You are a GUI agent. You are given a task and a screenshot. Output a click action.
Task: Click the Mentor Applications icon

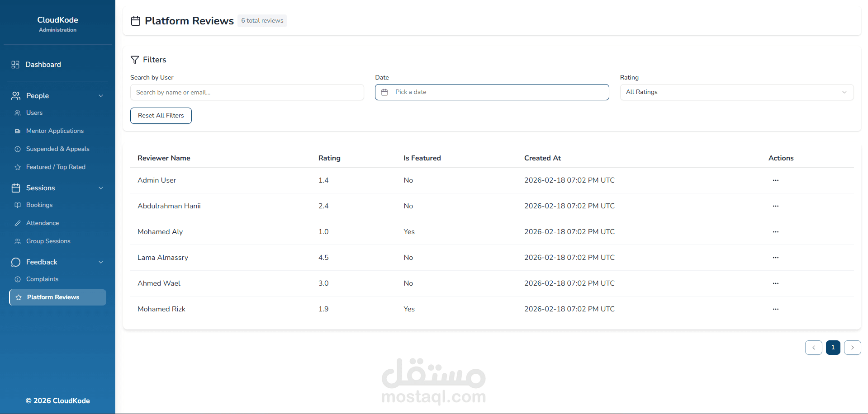point(18,131)
